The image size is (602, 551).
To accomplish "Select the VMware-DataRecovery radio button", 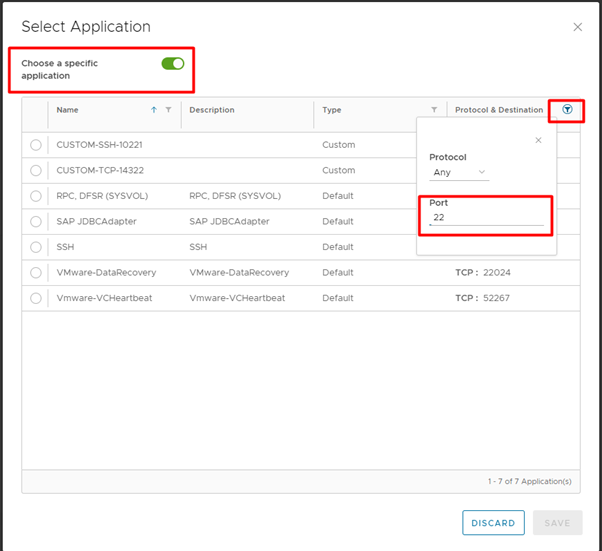I will [36, 273].
